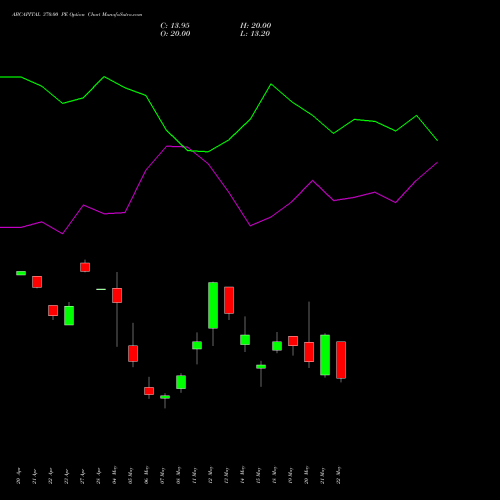Select the 21 Apr red candlestick

37,282
